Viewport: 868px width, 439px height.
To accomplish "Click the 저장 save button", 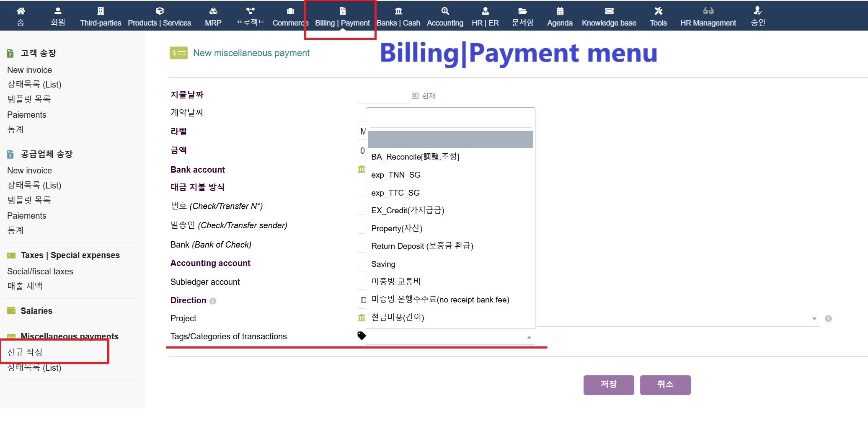I will click(608, 385).
